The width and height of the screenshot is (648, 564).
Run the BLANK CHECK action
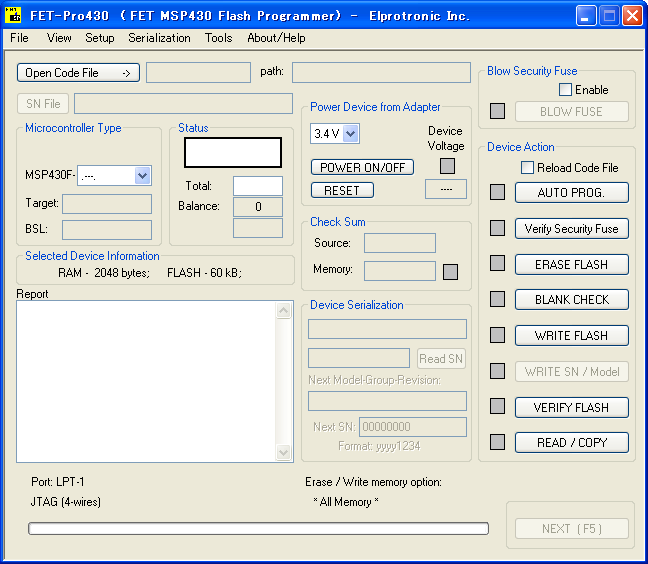(x=572, y=300)
